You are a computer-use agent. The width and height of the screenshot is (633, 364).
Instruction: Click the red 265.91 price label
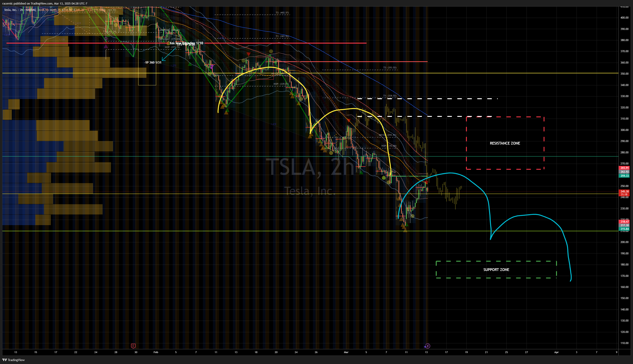click(x=624, y=168)
